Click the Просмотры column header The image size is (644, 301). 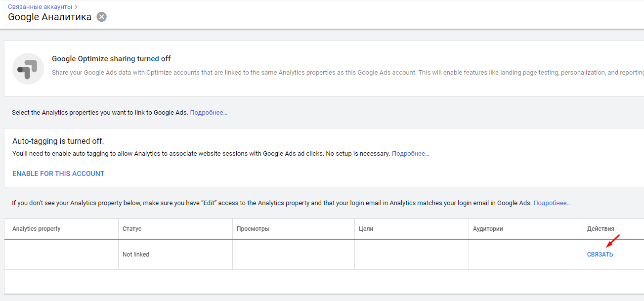pyautogui.click(x=253, y=229)
